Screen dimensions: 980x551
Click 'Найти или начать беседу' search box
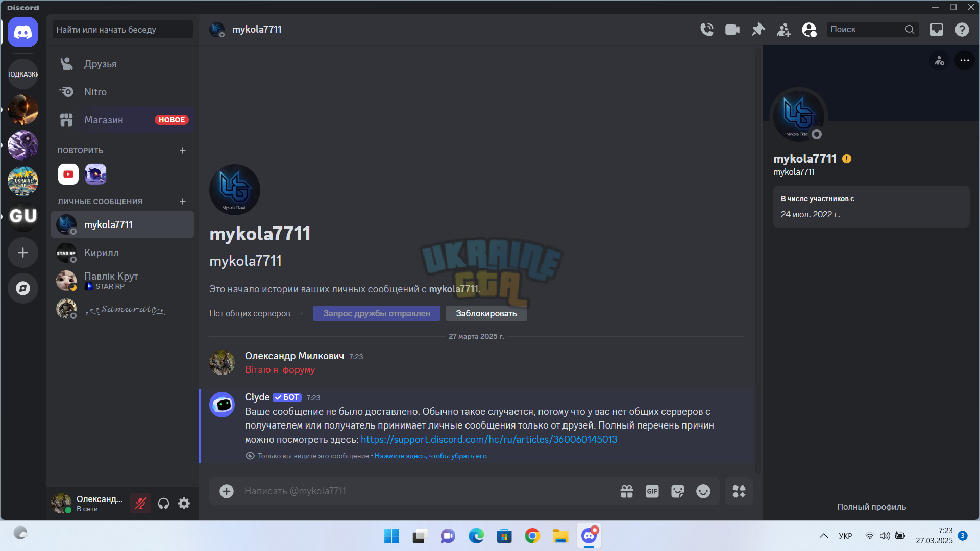coord(122,30)
